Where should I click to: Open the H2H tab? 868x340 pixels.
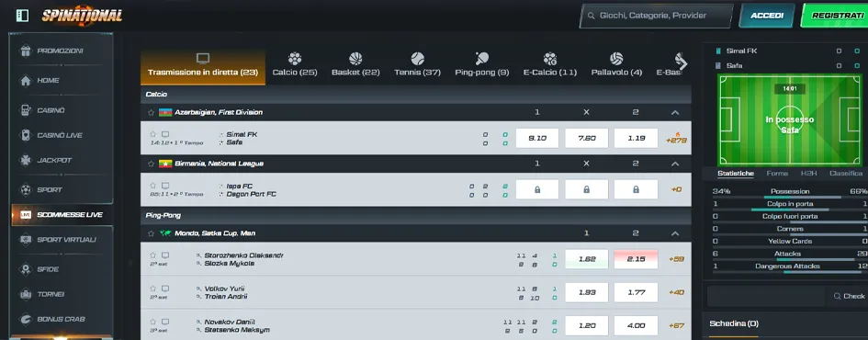(x=808, y=174)
